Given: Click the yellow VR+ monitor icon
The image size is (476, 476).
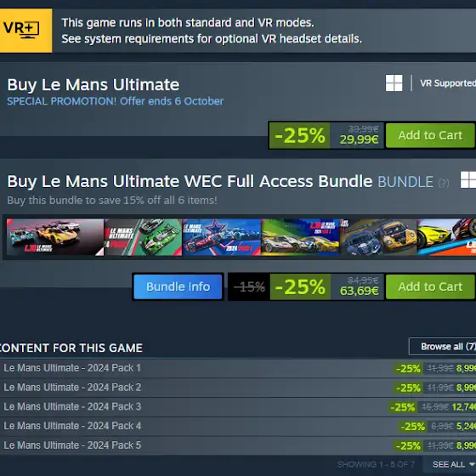Looking at the screenshot, I should click(x=25, y=31).
